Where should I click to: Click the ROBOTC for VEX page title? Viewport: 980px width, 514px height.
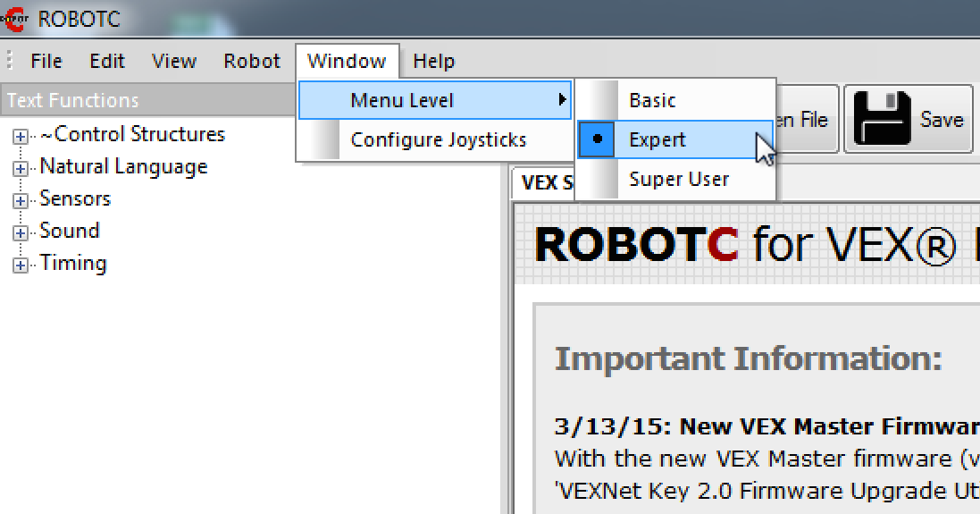click(x=757, y=244)
